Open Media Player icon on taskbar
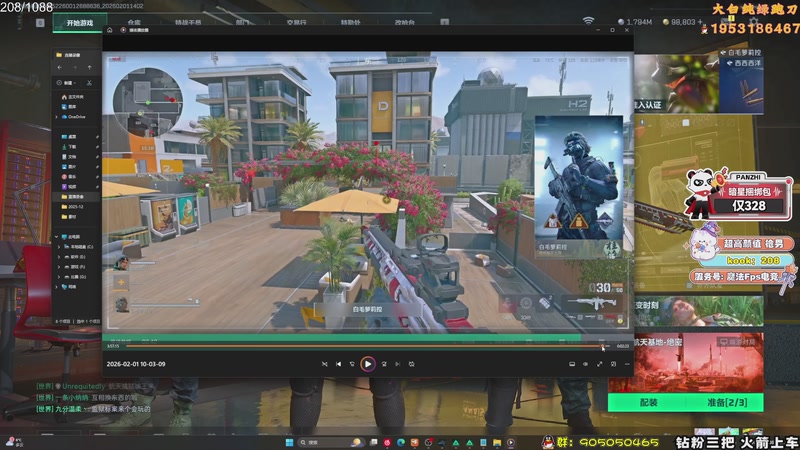 point(511,442)
